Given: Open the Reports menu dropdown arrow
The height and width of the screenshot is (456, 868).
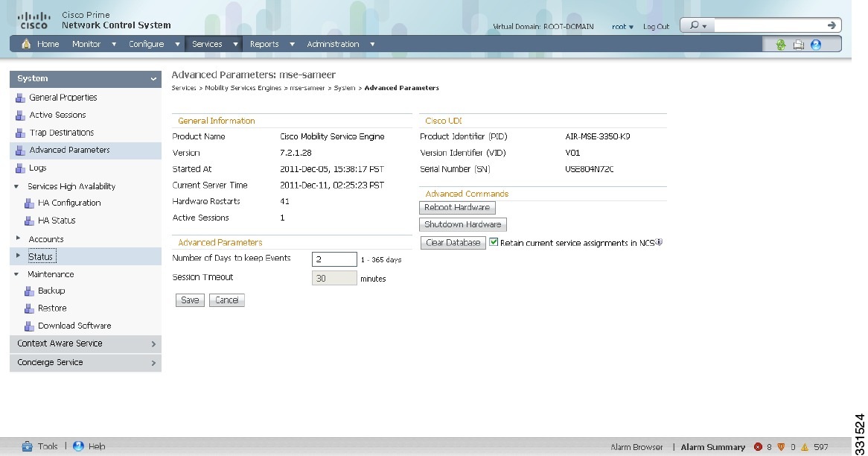Looking at the screenshot, I should pyautogui.click(x=292, y=44).
